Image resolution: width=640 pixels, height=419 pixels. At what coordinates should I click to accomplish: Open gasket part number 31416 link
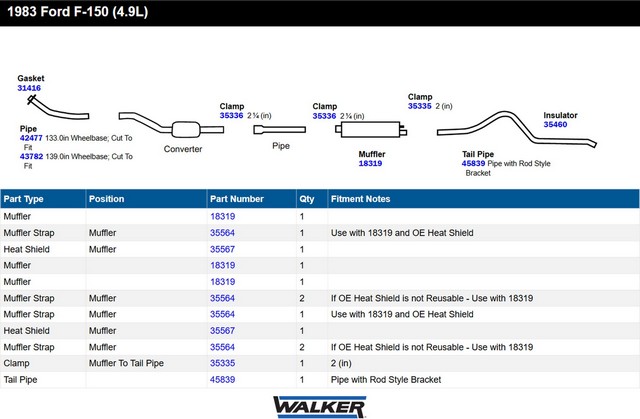[x=29, y=88]
